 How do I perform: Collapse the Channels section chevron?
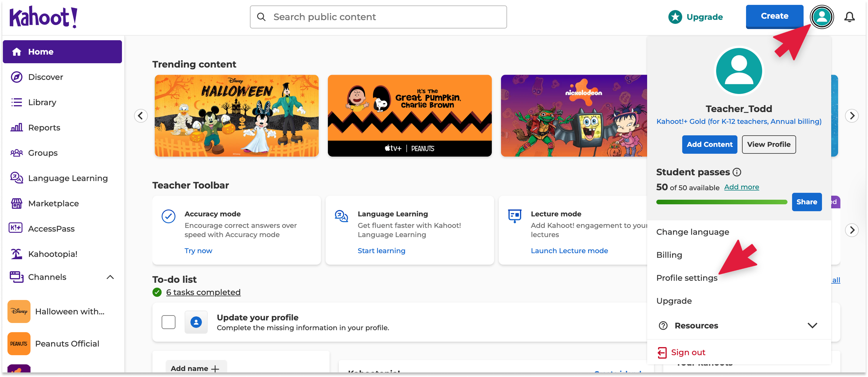(110, 277)
